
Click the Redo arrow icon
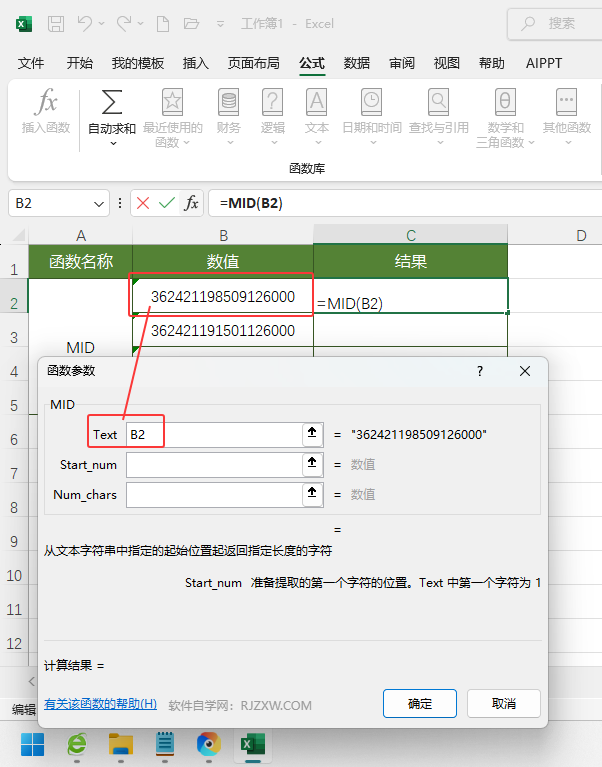124,23
